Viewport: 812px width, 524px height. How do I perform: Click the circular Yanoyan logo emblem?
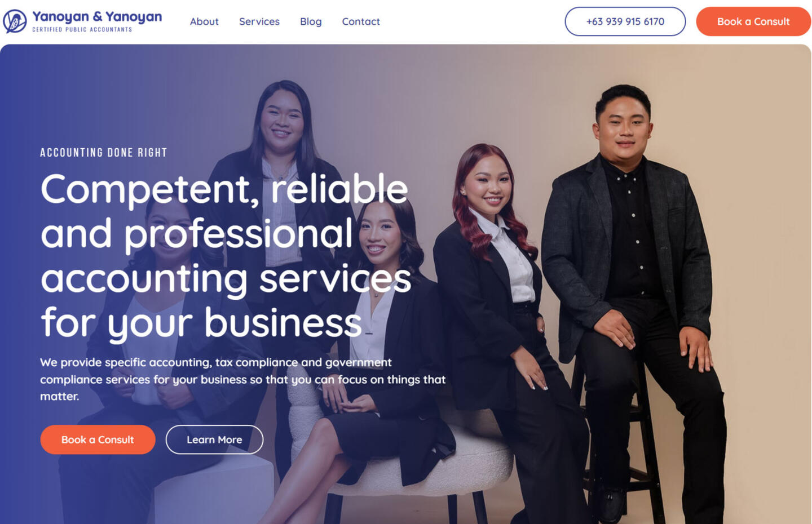tap(15, 21)
